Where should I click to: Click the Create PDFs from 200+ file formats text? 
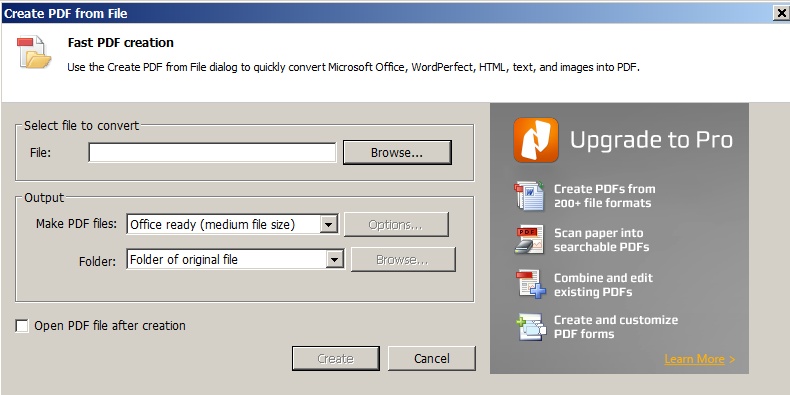605,196
